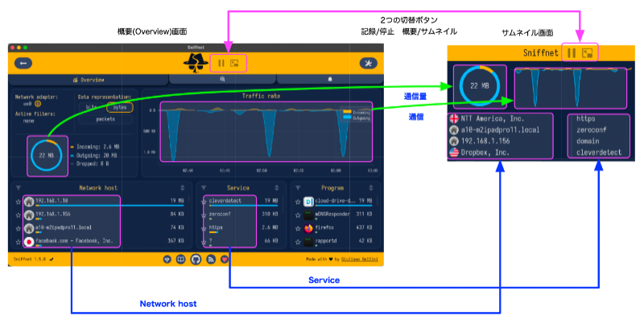Screen dimensions: 644x324
Task: Click the version checkmark beside Sniffnet 1.5.0
Action: pos(52,260)
